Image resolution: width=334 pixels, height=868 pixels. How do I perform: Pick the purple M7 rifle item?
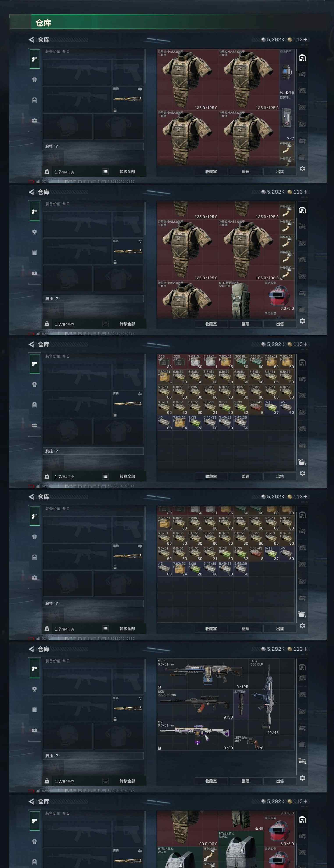coord(195,735)
